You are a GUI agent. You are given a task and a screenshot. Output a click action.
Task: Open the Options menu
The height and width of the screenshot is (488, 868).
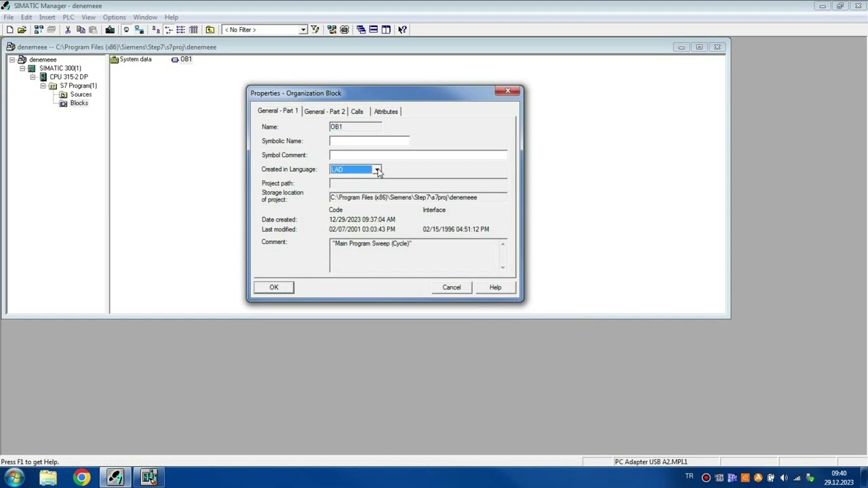pyautogui.click(x=114, y=17)
